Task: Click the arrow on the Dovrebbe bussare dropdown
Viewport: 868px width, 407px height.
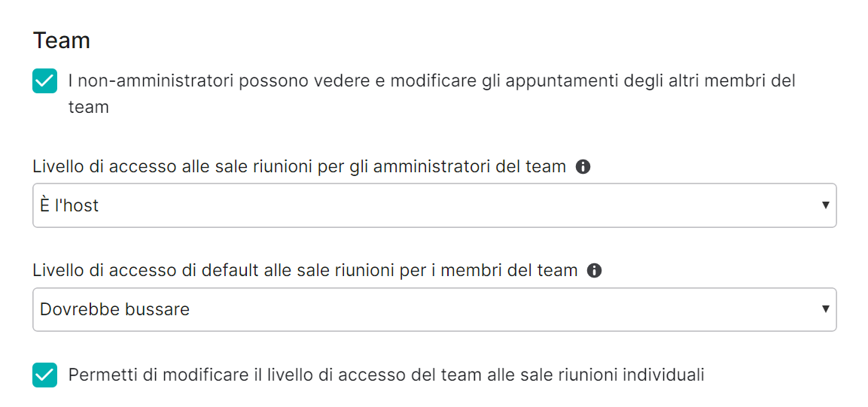Action: pos(825,309)
